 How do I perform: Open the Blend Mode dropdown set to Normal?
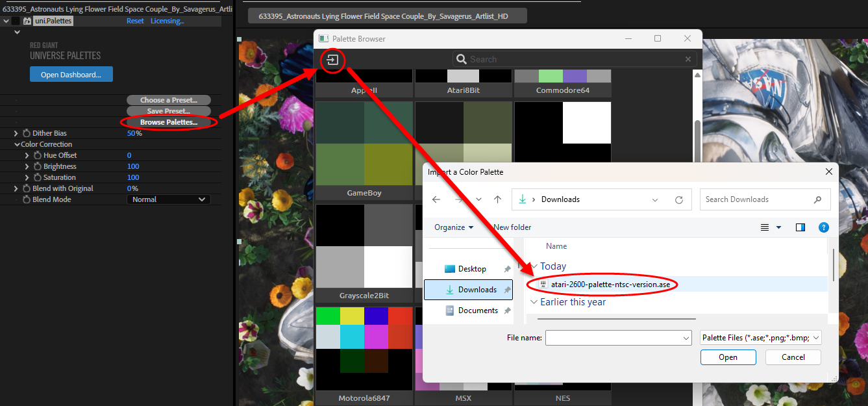pos(168,199)
